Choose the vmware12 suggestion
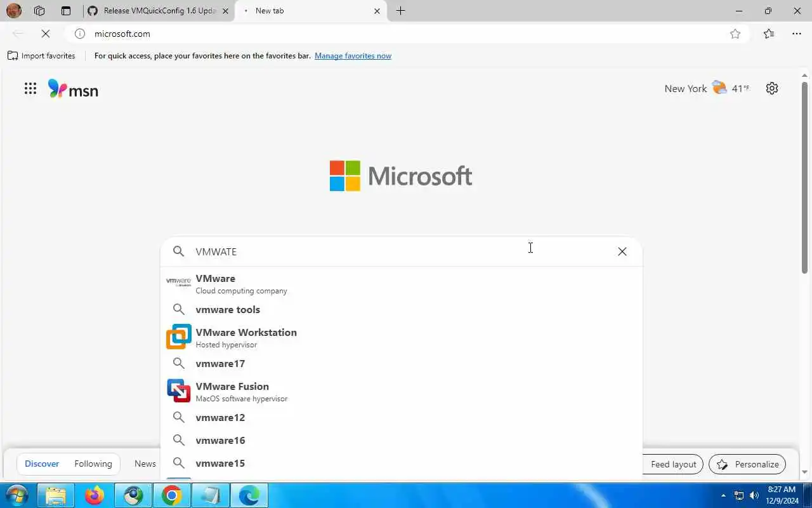The image size is (812, 508). [401, 417]
